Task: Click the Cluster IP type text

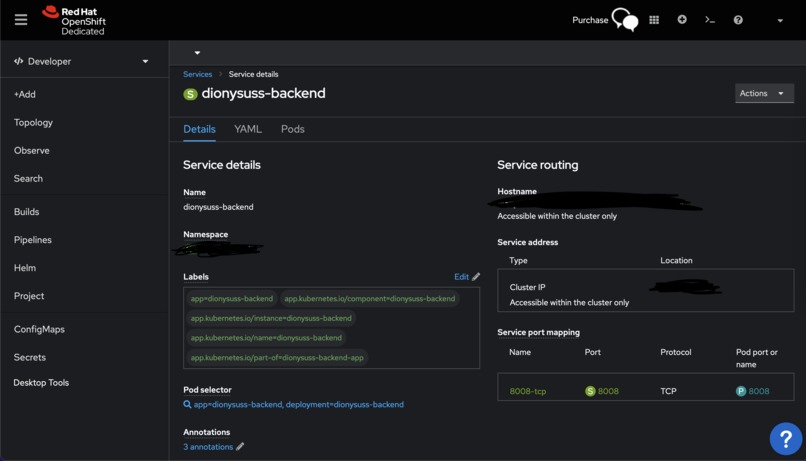Action: (527, 287)
